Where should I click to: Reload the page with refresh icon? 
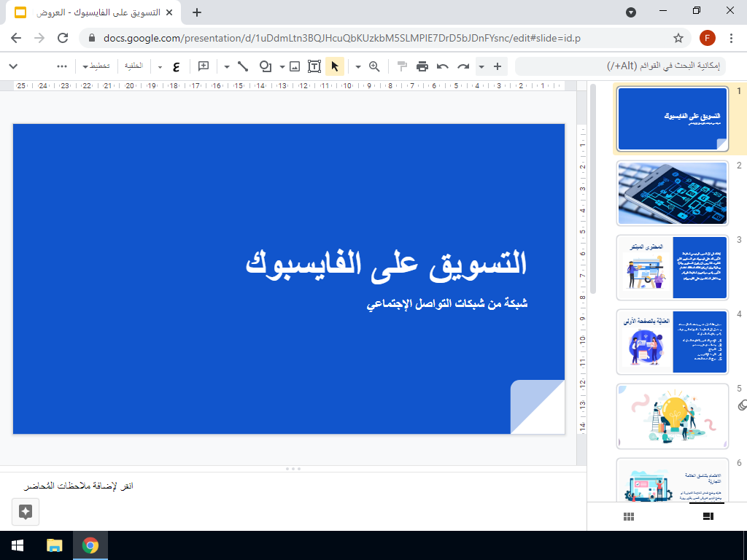pyautogui.click(x=63, y=38)
